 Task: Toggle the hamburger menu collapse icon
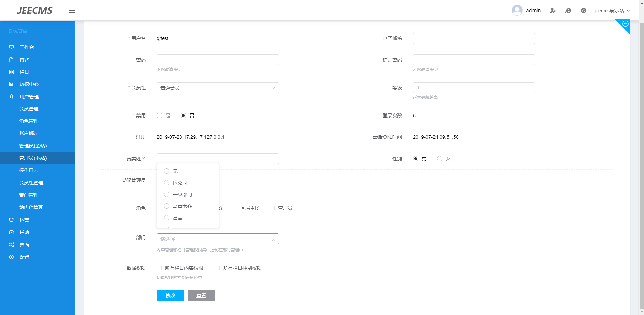coord(72,10)
